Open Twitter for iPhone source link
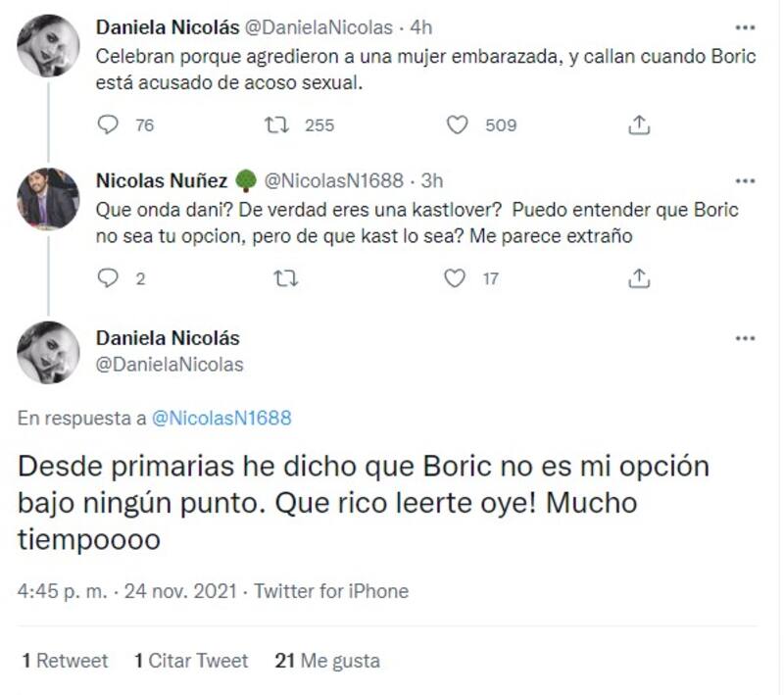Image resolution: width=784 pixels, height=695 pixels. (331, 591)
